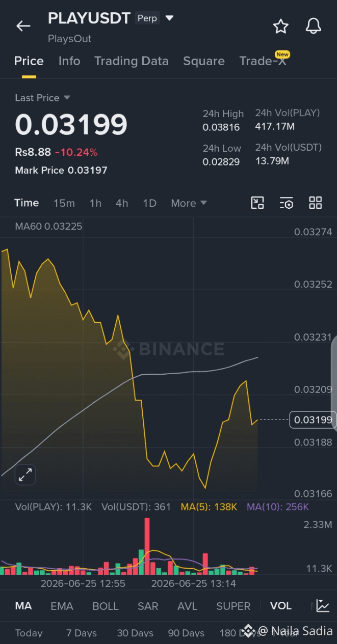Choose the 7 Days performance range
This screenshot has height=644, width=337.
coord(82,633)
